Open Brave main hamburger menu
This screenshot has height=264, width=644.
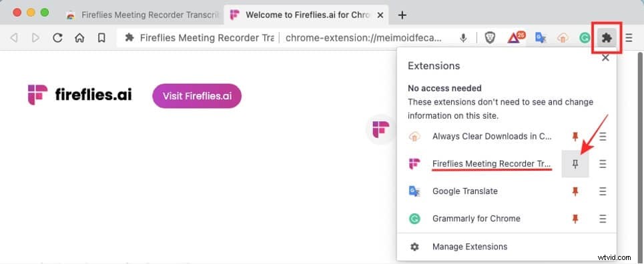(629, 38)
